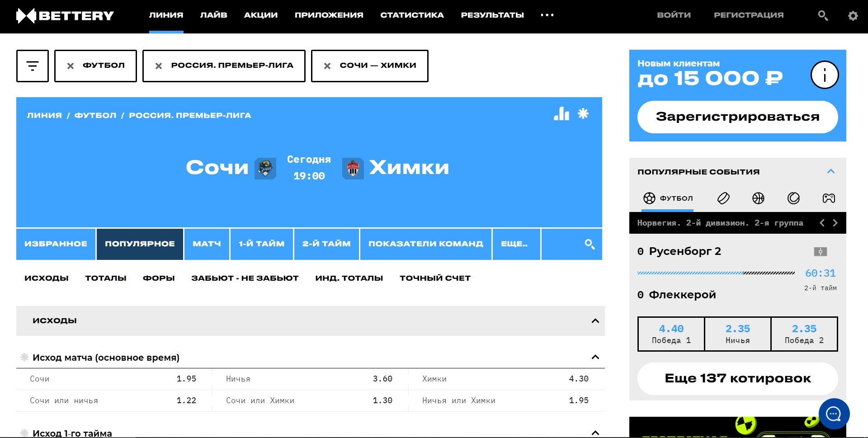Click the Bettery logo
Image resolution: width=868 pixels, height=438 pixels.
(65, 16)
